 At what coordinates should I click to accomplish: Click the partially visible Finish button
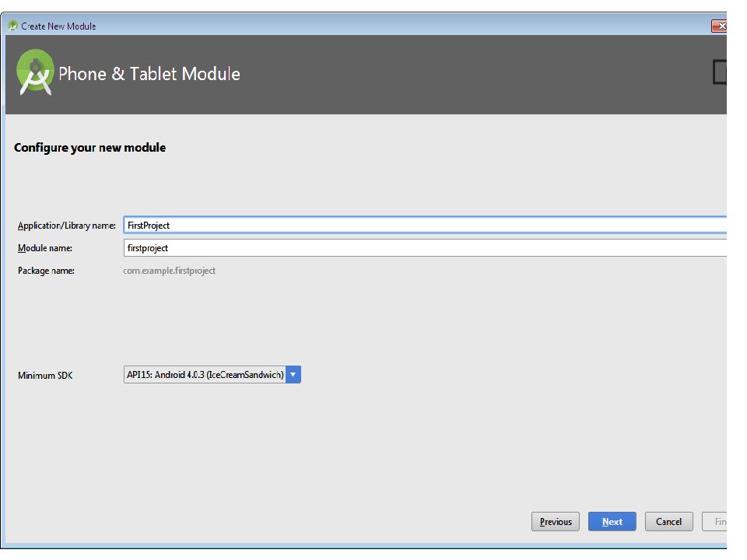tap(714, 521)
